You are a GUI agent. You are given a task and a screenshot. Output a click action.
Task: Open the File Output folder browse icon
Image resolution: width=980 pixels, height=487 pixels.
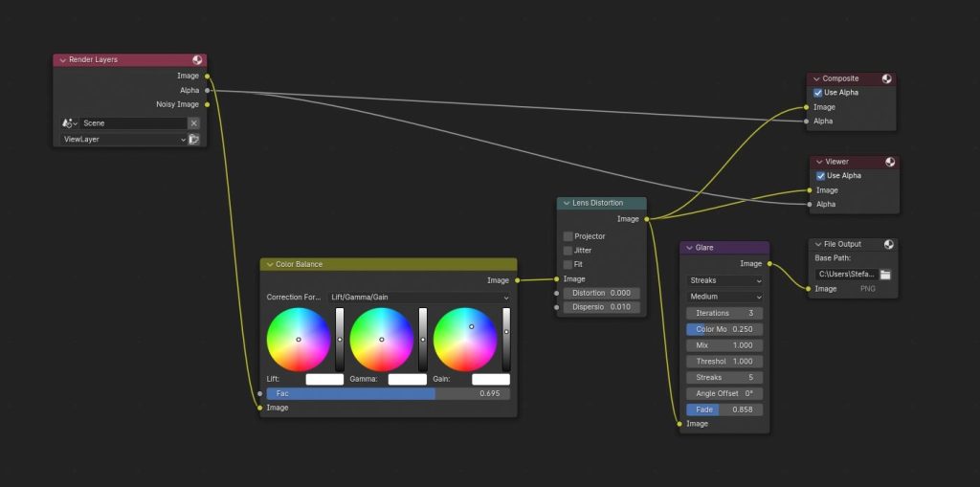pos(885,275)
